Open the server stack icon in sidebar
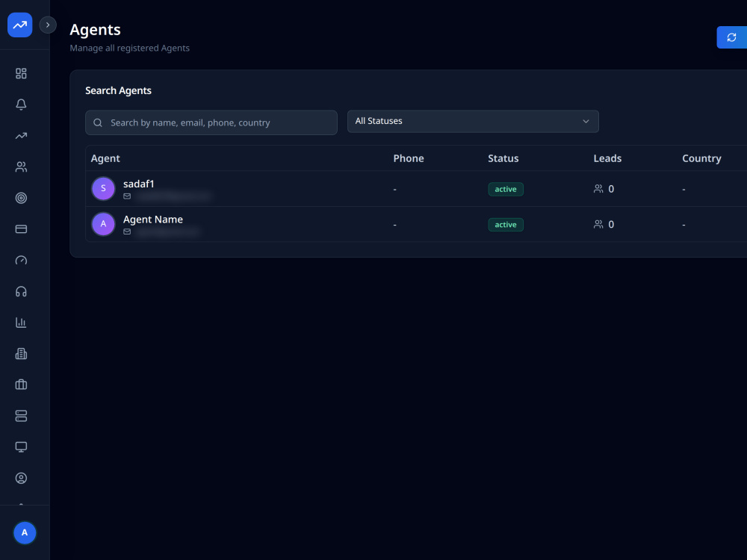 tap(21, 416)
